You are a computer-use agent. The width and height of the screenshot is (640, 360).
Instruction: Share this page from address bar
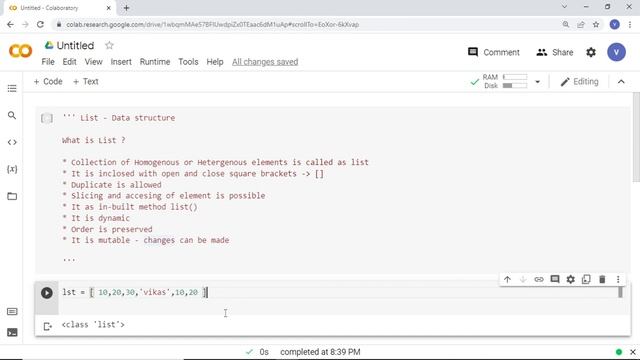tap(581, 24)
